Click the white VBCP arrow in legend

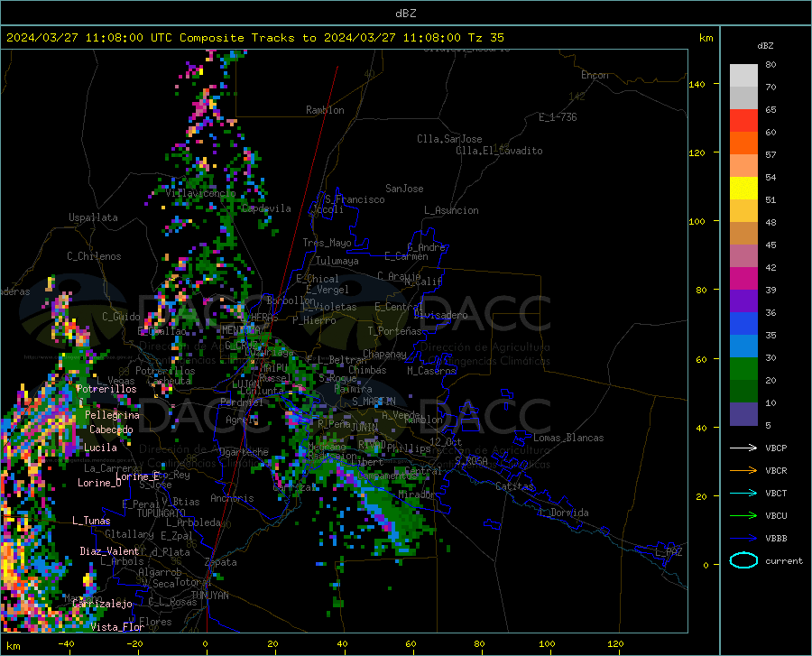(743, 448)
